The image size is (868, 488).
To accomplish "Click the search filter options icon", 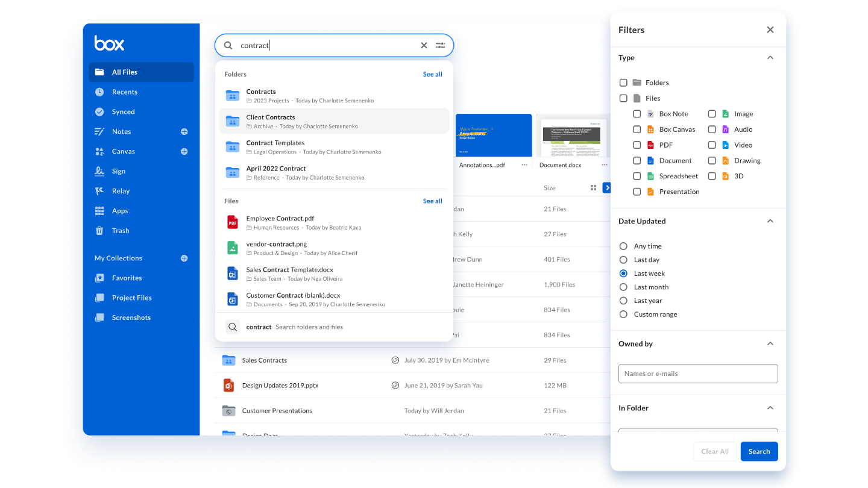I will (440, 45).
